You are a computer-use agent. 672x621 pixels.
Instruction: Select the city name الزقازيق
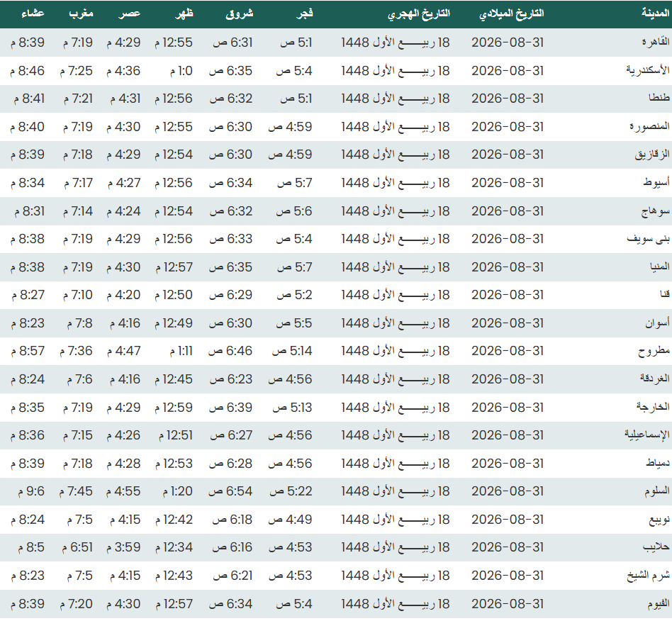pyautogui.click(x=652, y=155)
